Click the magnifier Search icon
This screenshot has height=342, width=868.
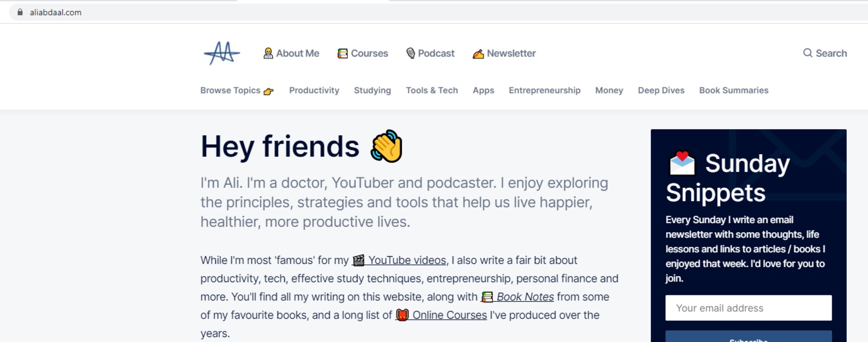click(808, 53)
